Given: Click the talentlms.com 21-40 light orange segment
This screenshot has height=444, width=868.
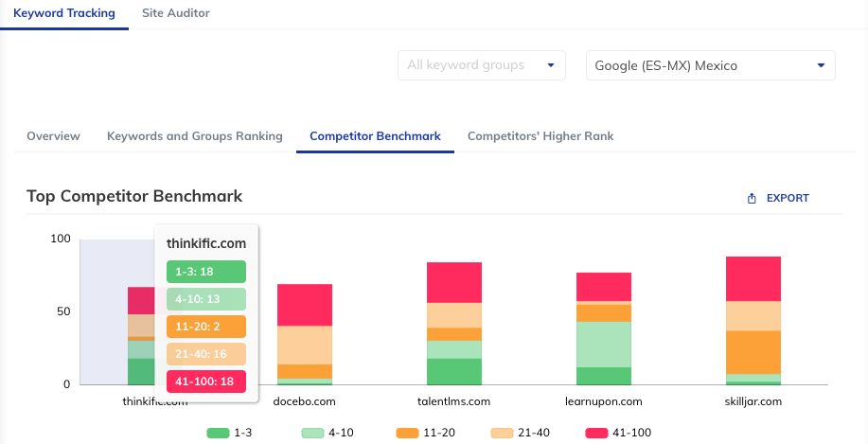Looking at the screenshot, I should point(454,315).
